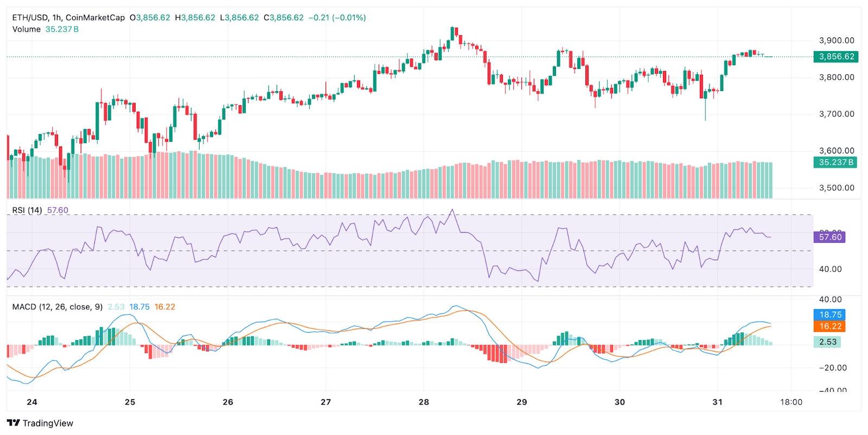The height and width of the screenshot is (435, 868).
Task: Click the orange 16.22 signal value tag
Action: (x=830, y=327)
